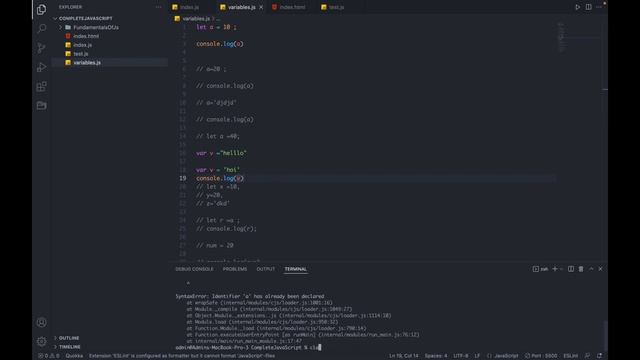Open the Accounts menu icon
The height and width of the screenshot is (360, 640).
pos(41,322)
